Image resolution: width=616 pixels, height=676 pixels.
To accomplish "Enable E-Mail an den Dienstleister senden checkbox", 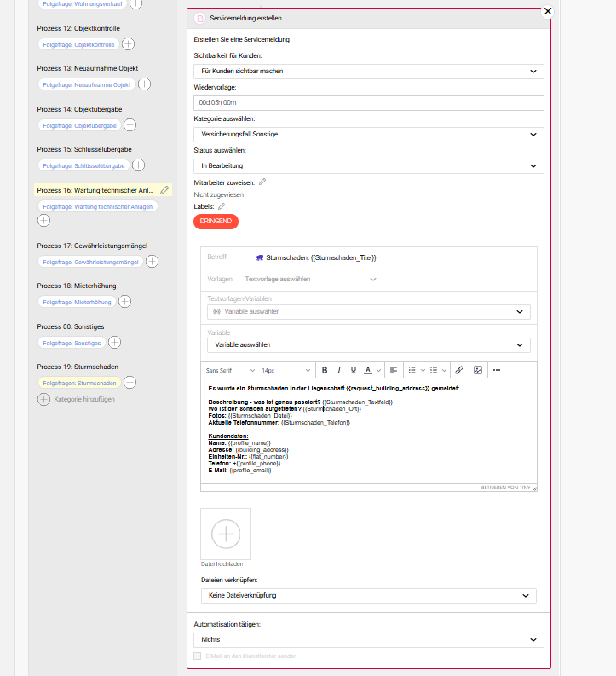I will 198,656.
